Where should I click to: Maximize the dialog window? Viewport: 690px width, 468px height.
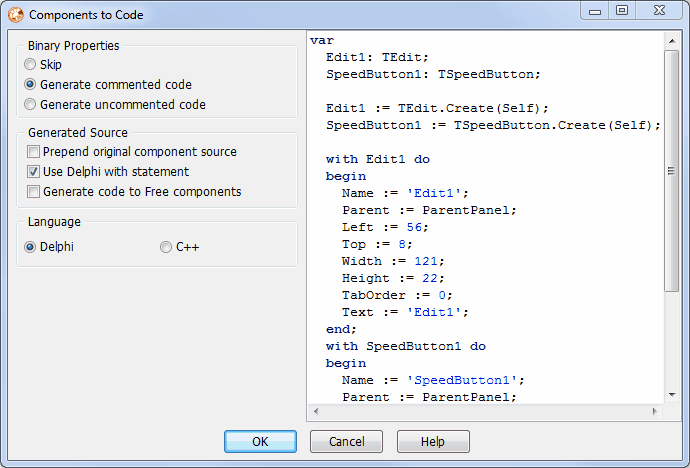point(621,11)
